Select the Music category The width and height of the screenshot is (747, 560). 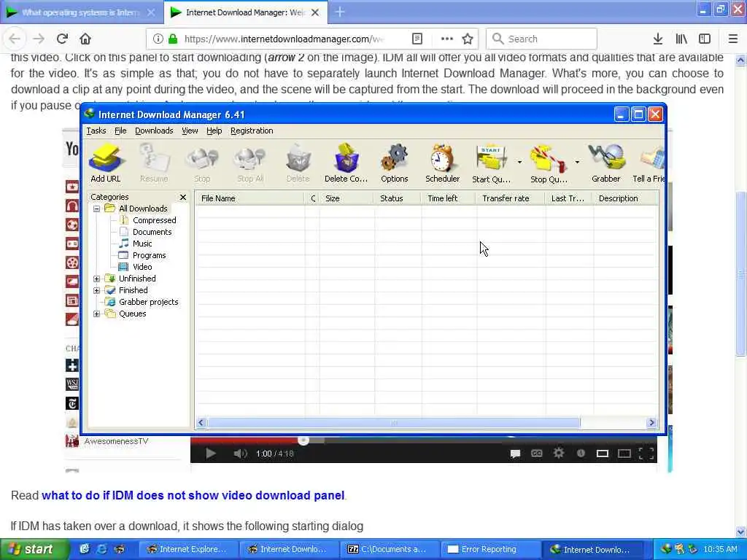142,244
